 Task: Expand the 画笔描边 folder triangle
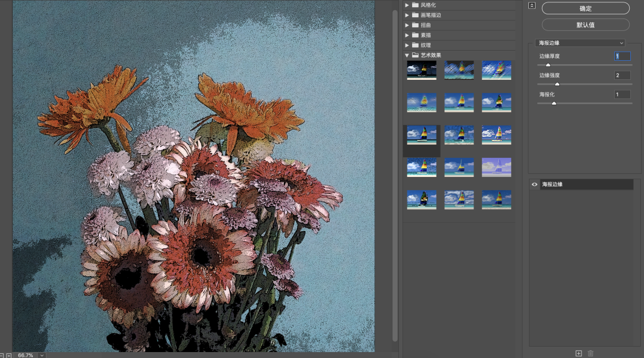coord(407,15)
